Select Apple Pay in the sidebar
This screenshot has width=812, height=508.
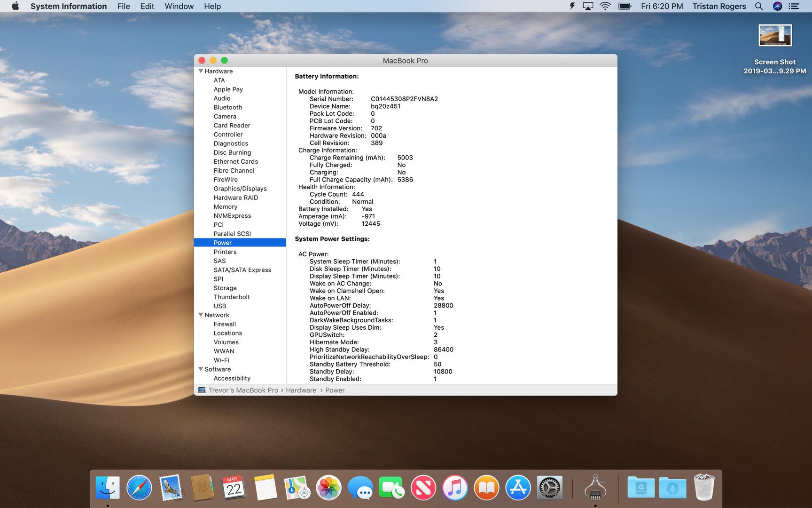pyautogui.click(x=228, y=89)
